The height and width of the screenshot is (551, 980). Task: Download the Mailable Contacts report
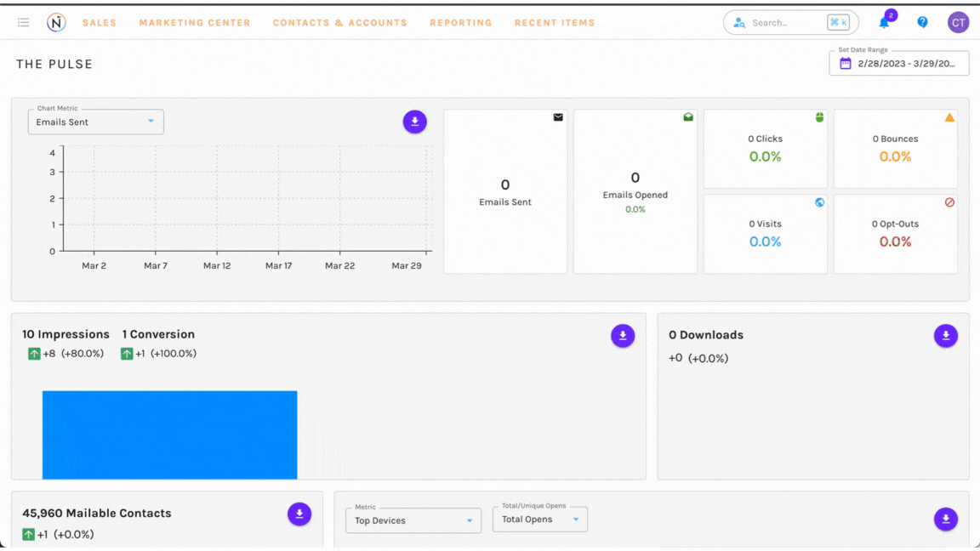(x=299, y=514)
